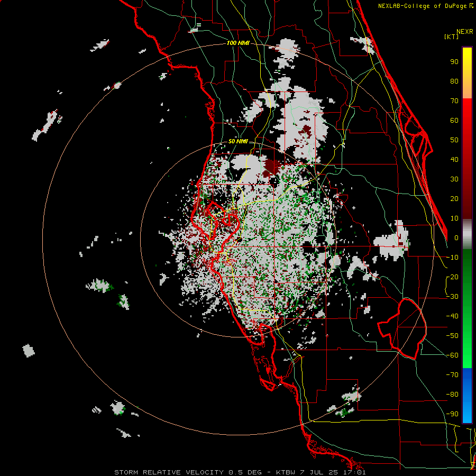The image size is (476, 476).
Task: Click the -80 value on velocity scale
Action: click(452, 395)
